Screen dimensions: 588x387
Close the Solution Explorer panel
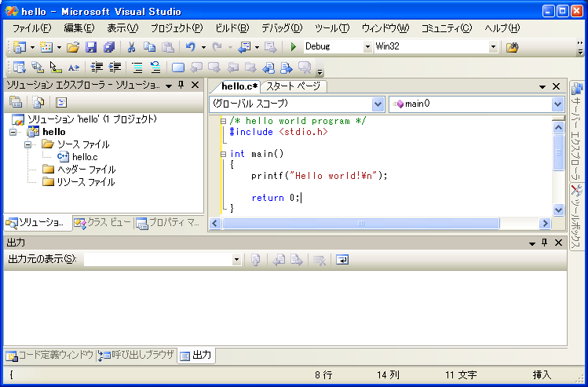[x=195, y=85]
